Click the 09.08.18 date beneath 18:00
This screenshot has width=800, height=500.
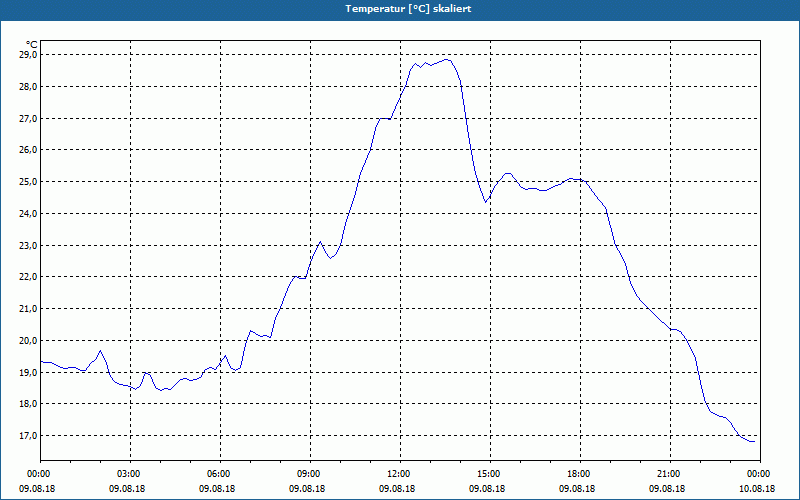coord(578,488)
